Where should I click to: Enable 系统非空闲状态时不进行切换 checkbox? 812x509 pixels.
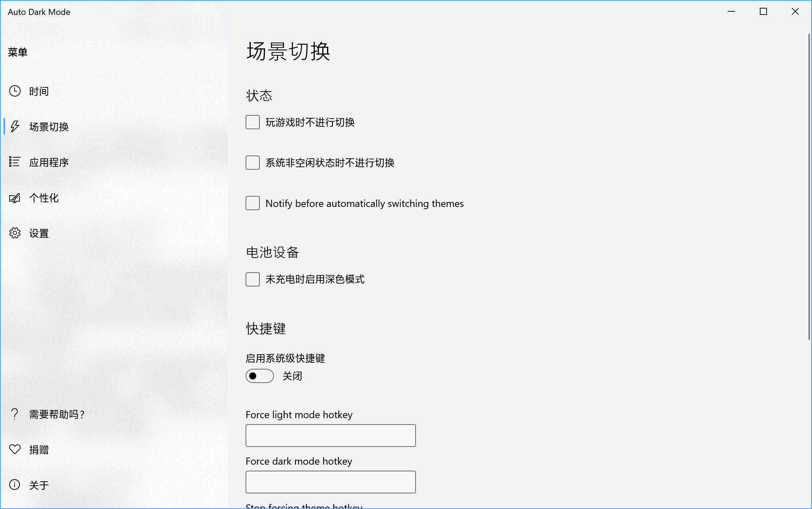253,163
